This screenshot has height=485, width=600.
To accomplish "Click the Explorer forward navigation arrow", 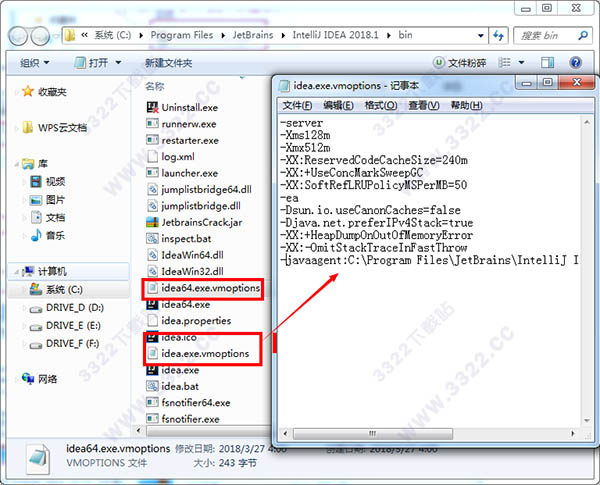I will pos(40,36).
